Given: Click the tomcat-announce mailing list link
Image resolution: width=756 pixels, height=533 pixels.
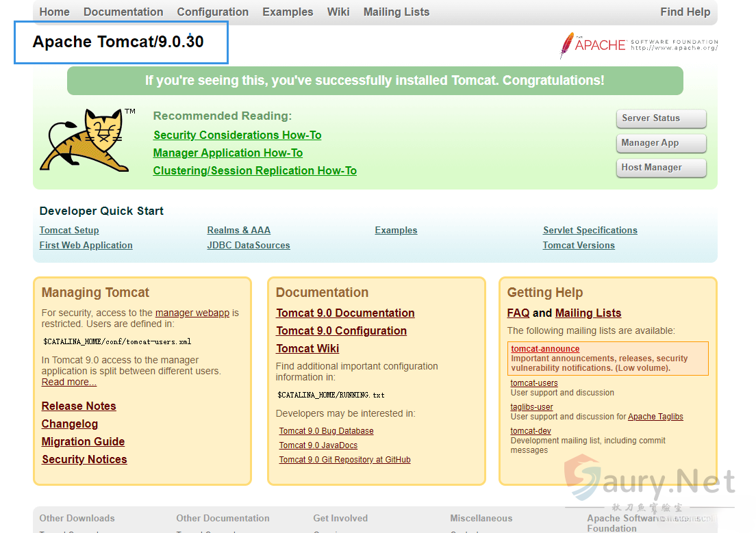Looking at the screenshot, I should (x=545, y=349).
